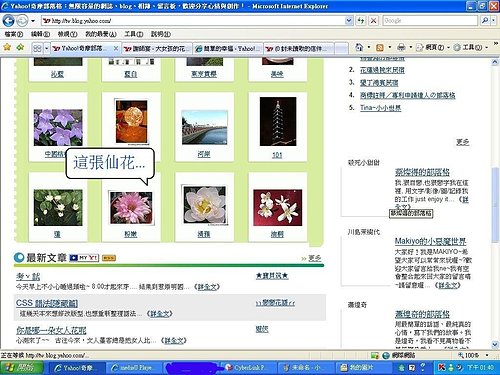Viewport: 500px width, 375px height.
Task: Click the search magnifier icon
Action: click(484, 21)
